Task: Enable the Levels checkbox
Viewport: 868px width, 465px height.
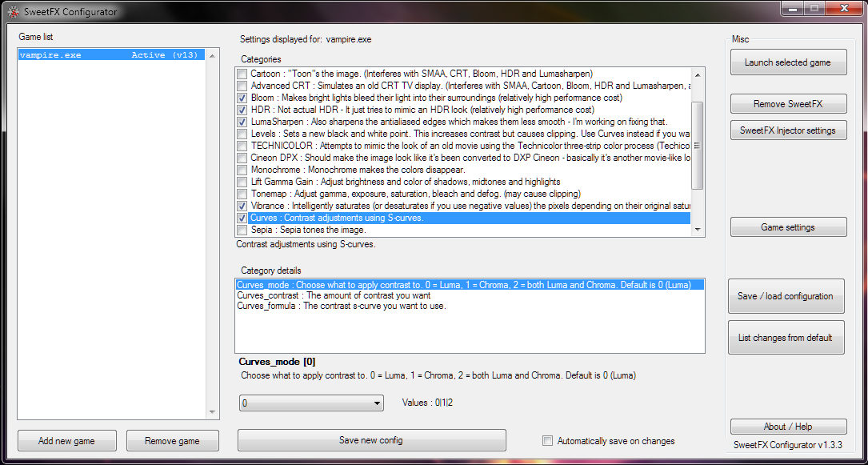Action: coord(242,134)
